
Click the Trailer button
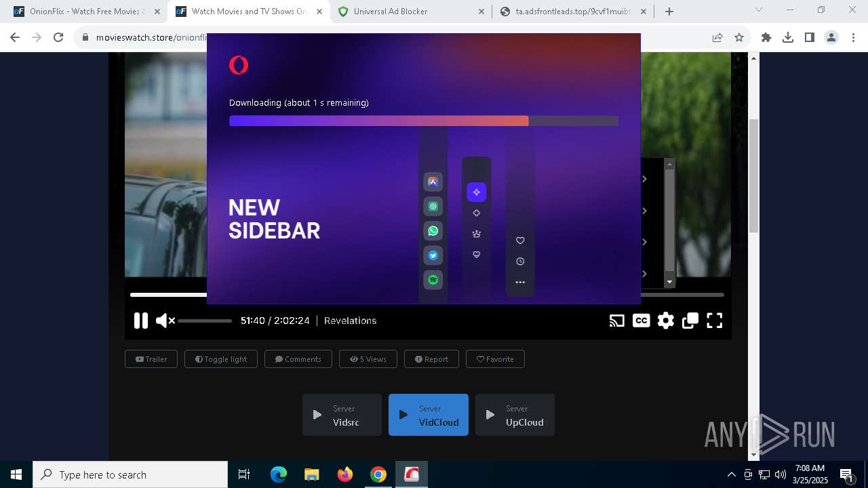[x=151, y=359]
